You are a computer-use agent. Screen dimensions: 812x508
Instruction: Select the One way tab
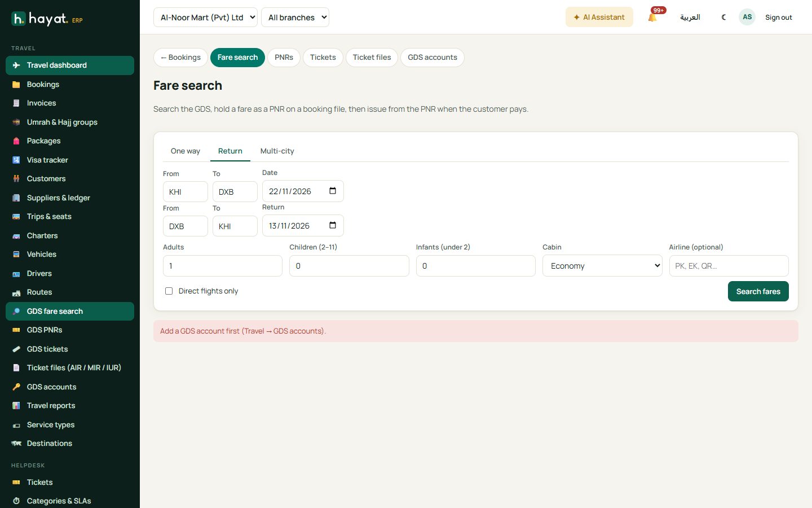coord(186,151)
